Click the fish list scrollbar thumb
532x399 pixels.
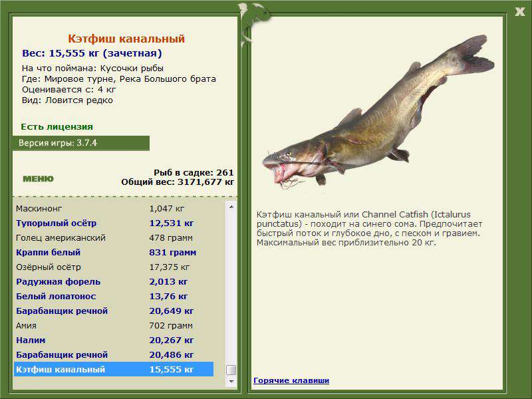[x=231, y=370]
